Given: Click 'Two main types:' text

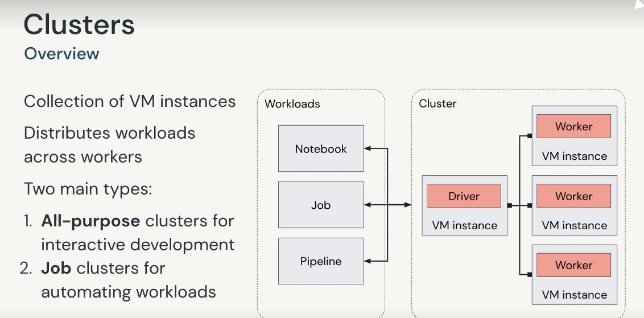Looking at the screenshot, I should coord(88,189).
